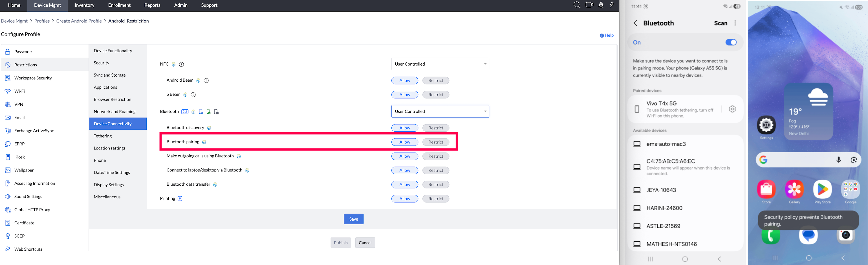868x265 pixels.
Task: Turn off the Bluetooth On switch
Action: (730, 42)
